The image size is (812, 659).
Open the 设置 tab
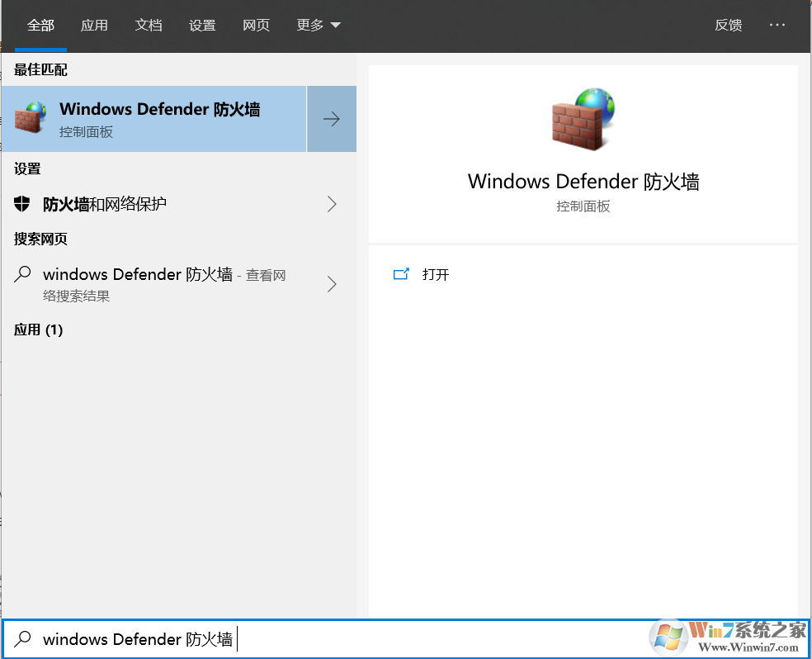tap(202, 25)
